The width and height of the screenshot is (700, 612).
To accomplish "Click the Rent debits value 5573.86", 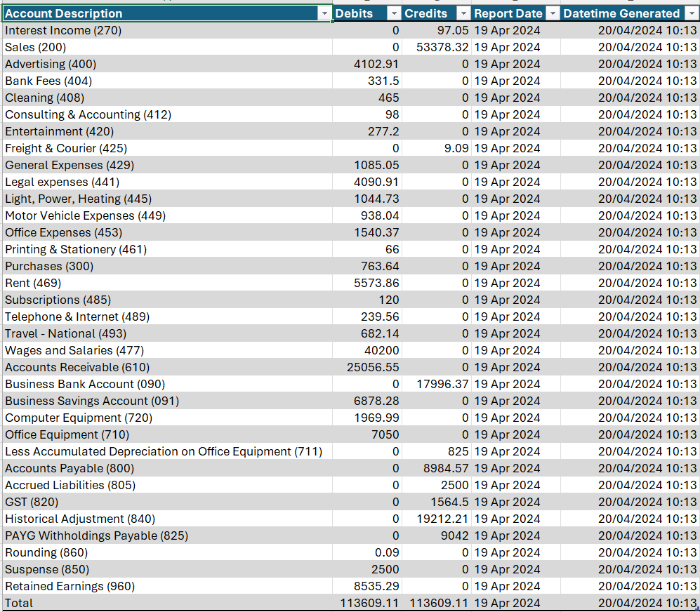I will tap(376, 283).
